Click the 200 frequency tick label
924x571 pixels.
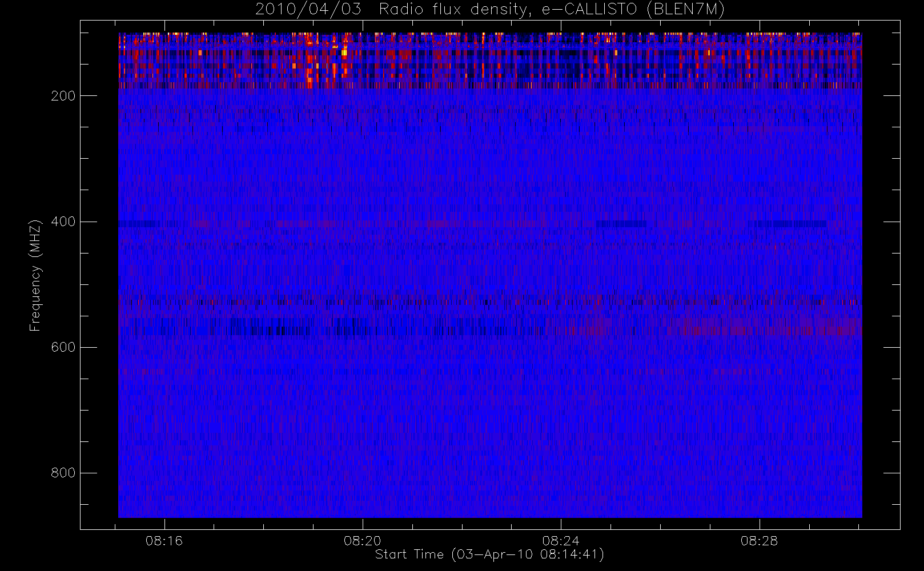63,96
